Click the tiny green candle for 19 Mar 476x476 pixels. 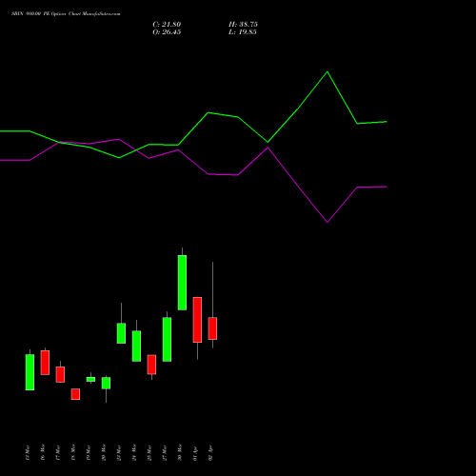tap(90, 379)
